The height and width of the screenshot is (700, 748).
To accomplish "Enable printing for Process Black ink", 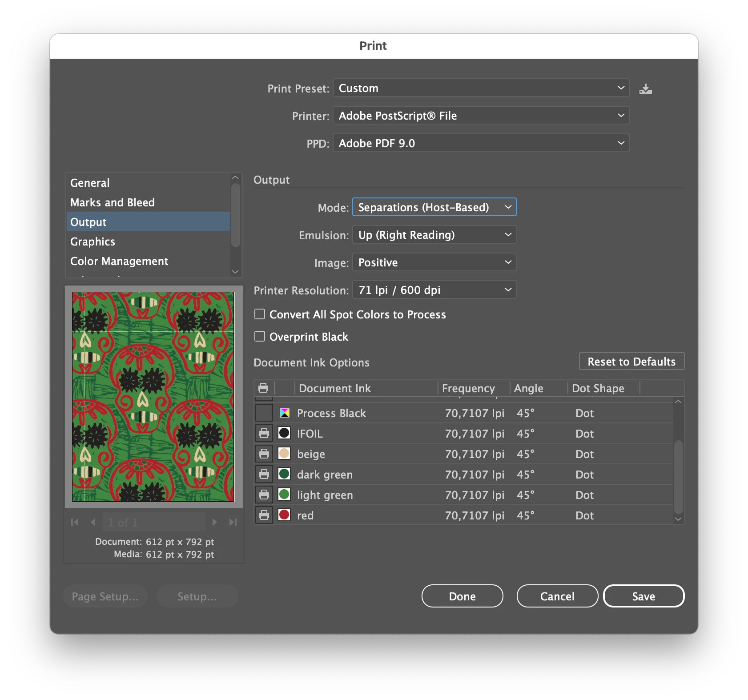I will [x=264, y=413].
